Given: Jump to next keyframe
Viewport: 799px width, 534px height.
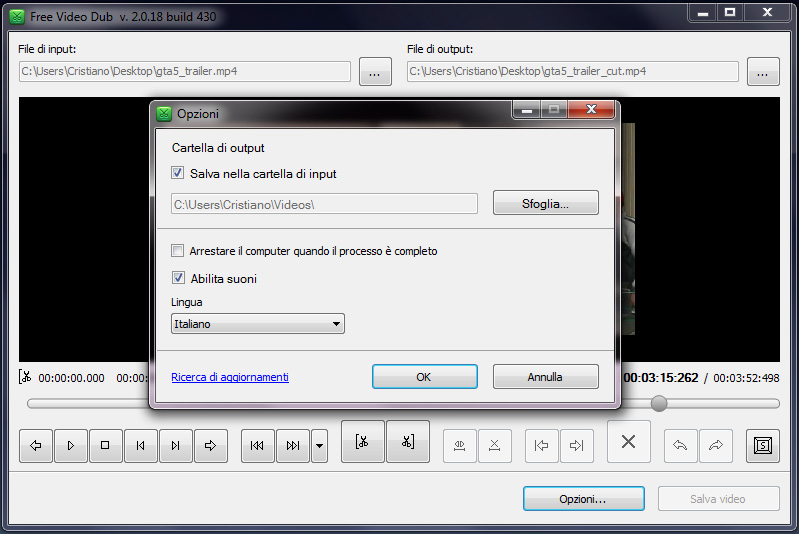Looking at the screenshot, I should (x=293, y=446).
